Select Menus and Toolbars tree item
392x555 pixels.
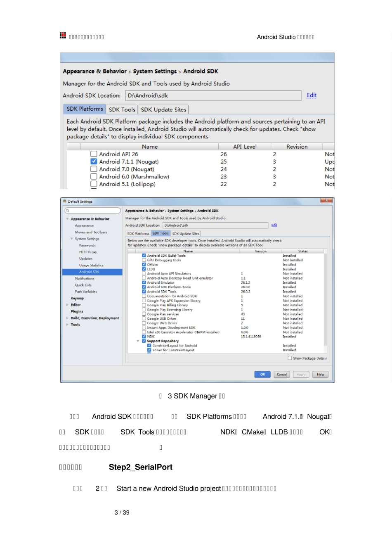click(x=91, y=232)
